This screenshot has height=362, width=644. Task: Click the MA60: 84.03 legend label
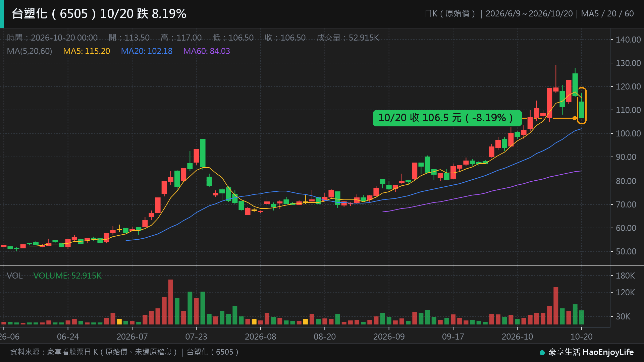207,51
